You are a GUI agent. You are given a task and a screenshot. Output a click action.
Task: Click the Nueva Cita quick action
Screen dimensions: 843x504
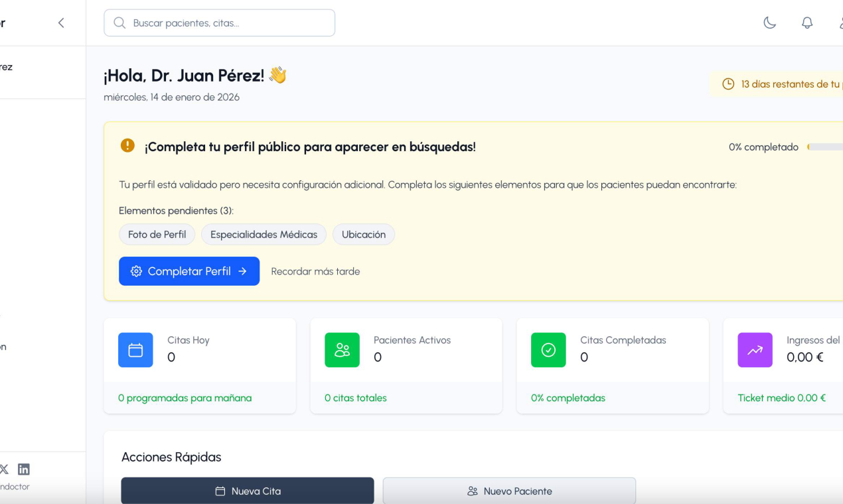pyautogui.click(x=248, y=491)
